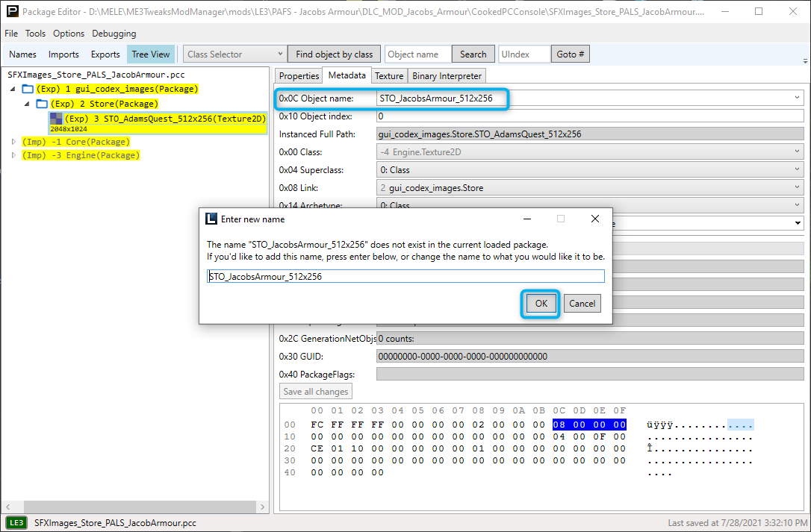
Task: Click the tree scrollbar right arrow
Action: (x=262, y=507)
